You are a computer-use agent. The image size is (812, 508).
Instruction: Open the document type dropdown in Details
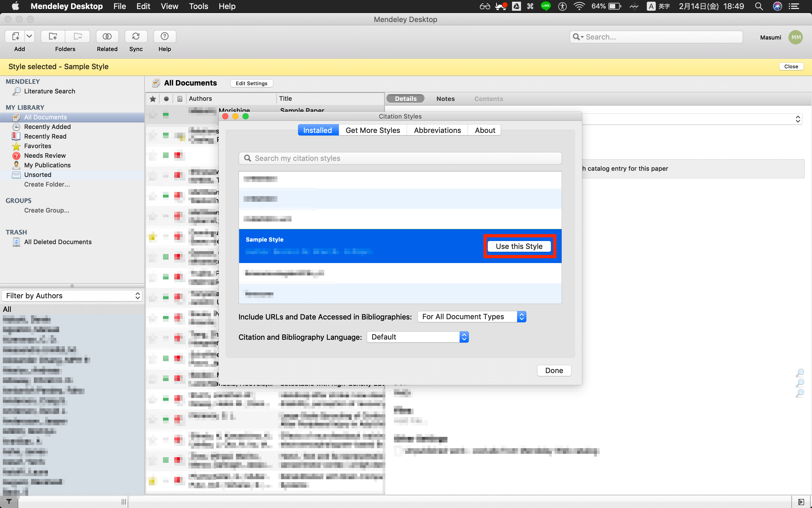click(798, 119)
